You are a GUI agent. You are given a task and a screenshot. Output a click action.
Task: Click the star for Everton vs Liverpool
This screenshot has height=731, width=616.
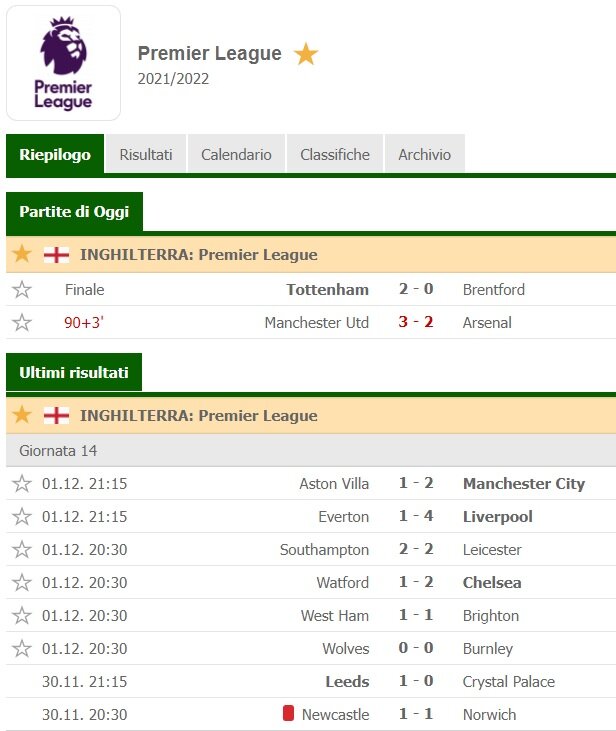click(22, 517)
